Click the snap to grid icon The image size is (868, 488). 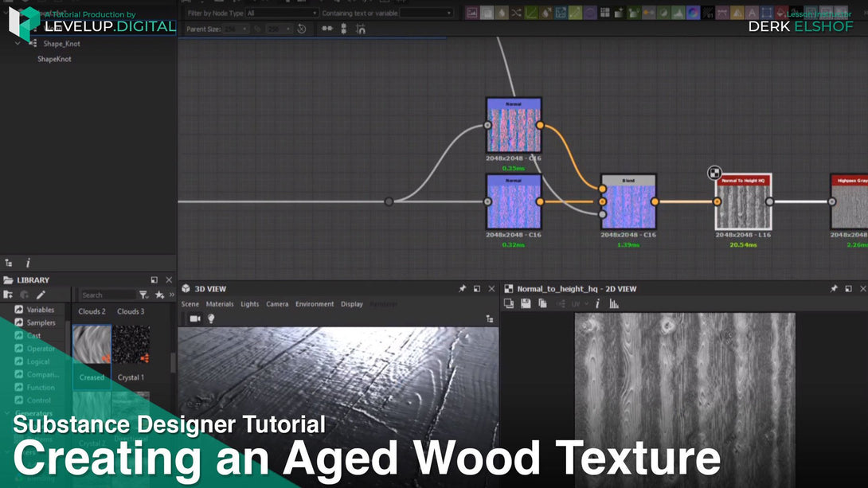tap(361, 29)
